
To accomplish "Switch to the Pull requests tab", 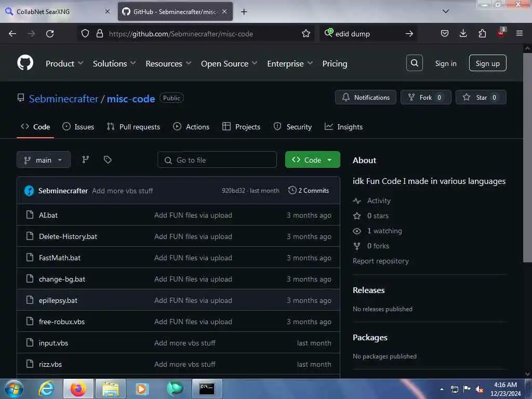I will pyautogui.click(x=134, y=127).
